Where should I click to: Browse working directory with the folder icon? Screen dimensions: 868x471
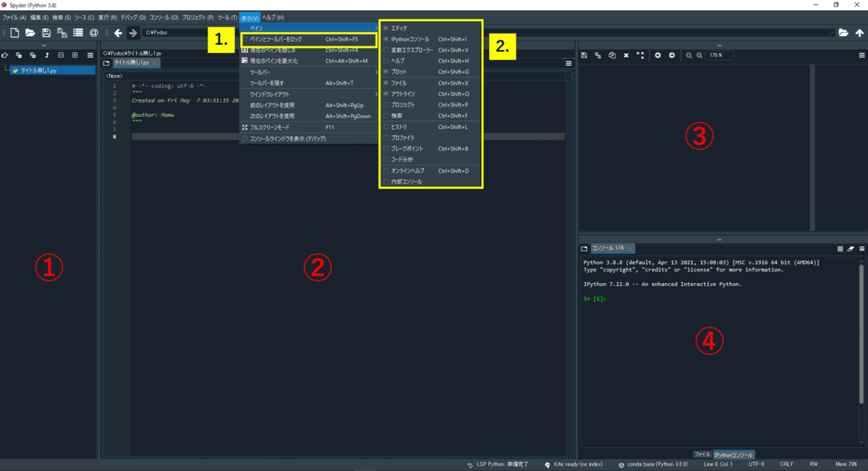(843, 33)
